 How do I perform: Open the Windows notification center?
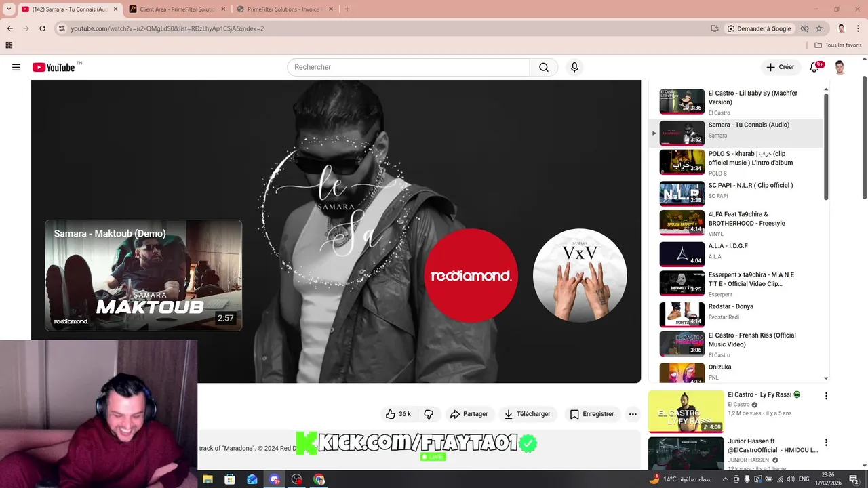pos(854,479)
